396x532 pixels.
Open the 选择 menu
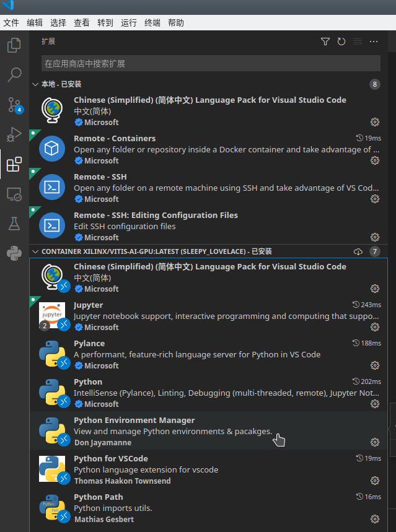(x=58, y=23)
